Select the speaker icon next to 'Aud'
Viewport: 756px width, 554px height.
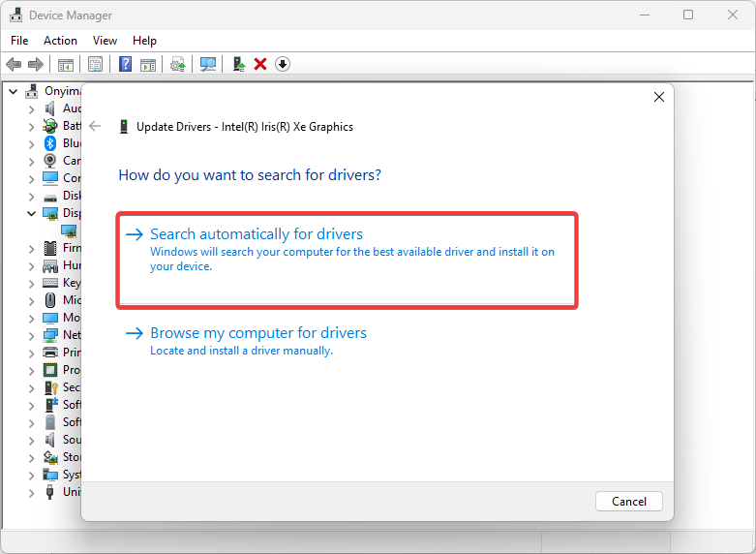pyautogui.click(x=50, y=108)
